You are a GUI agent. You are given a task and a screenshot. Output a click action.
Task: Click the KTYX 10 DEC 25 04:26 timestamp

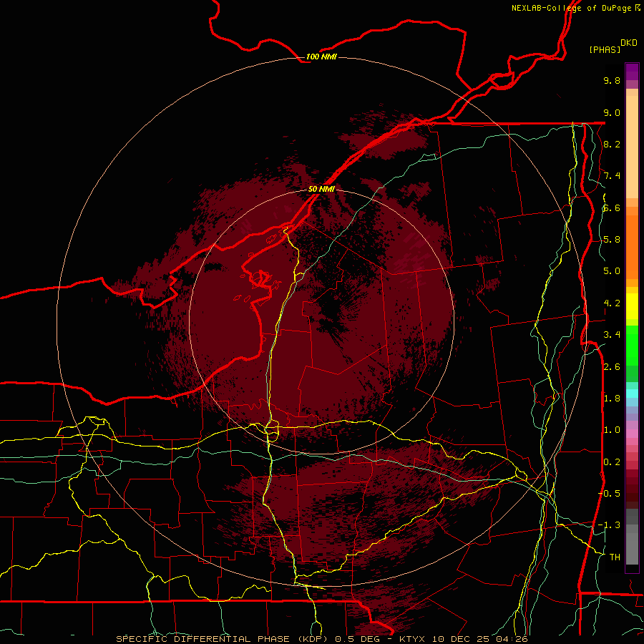[x=463, y=639]
